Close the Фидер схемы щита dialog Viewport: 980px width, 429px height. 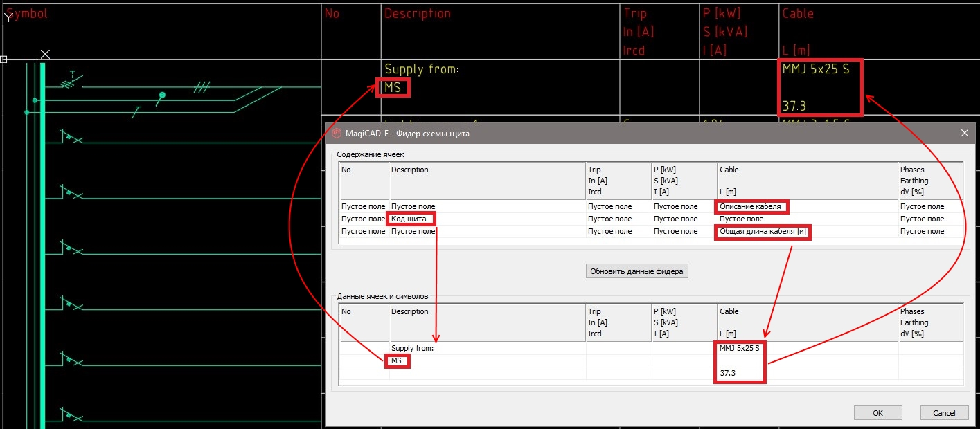point(963,133)
